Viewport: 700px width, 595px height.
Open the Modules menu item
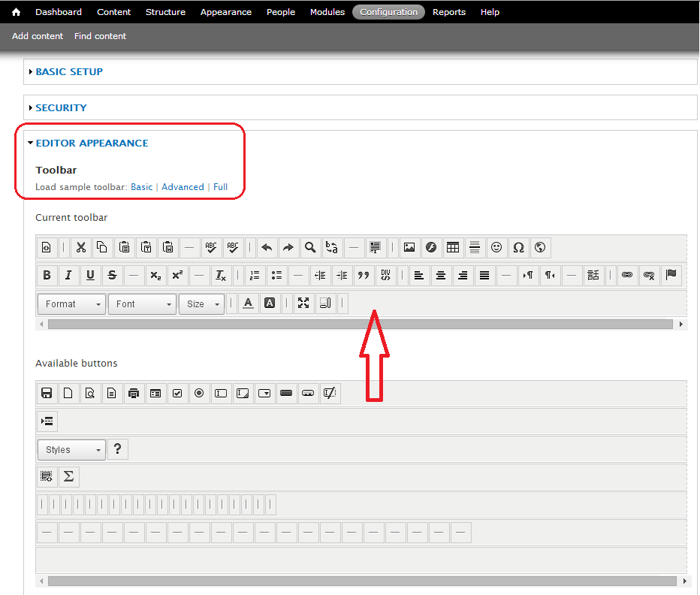click(327, 12)
